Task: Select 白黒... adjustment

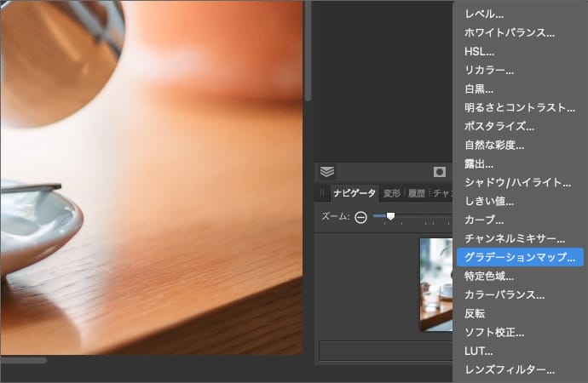Action: pos(479,89)
